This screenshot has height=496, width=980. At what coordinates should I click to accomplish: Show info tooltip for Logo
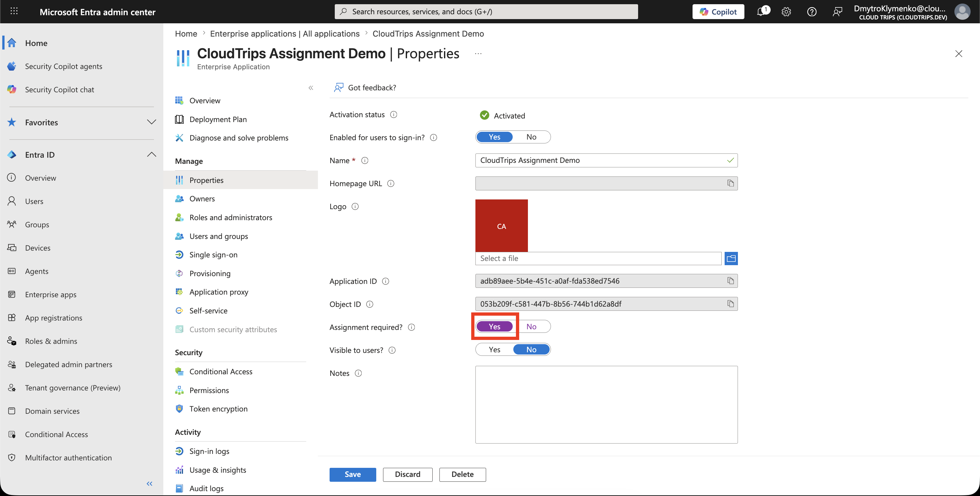click(355, 206)
